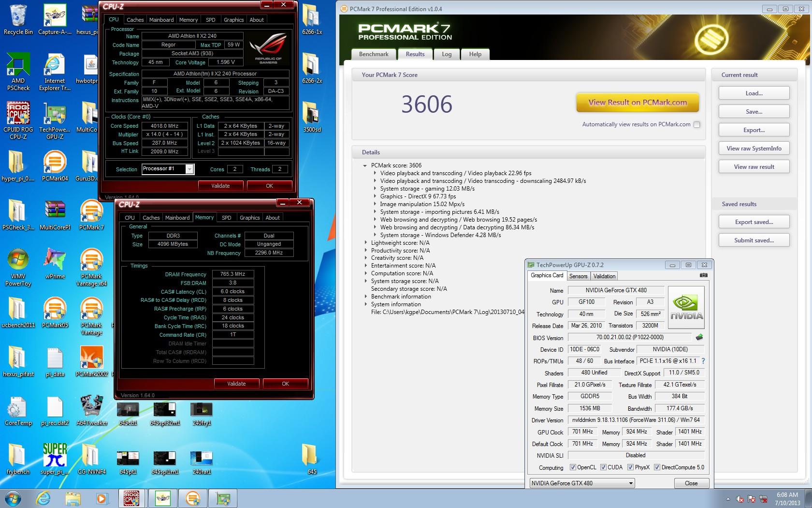
Task: Click Close button in GPU-Z window
Action: (x=691, y=483)
